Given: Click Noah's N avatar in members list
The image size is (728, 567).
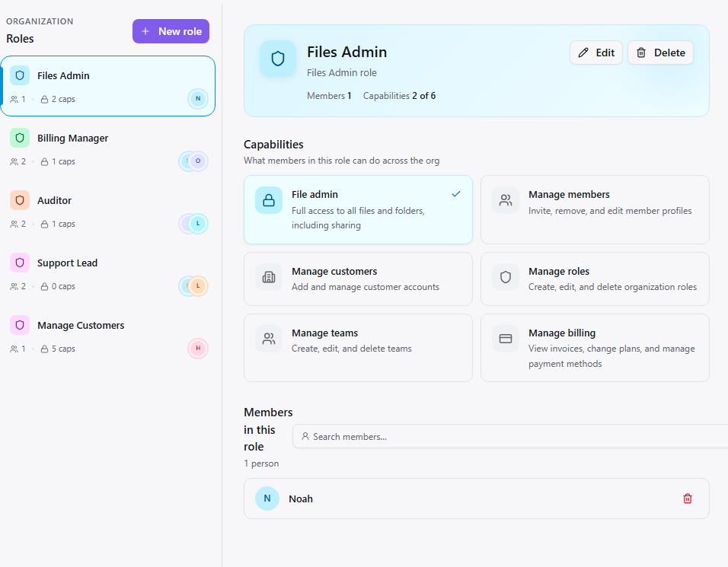Looking at the screenshot, I should pyautogui.click(x=267, y=499).
